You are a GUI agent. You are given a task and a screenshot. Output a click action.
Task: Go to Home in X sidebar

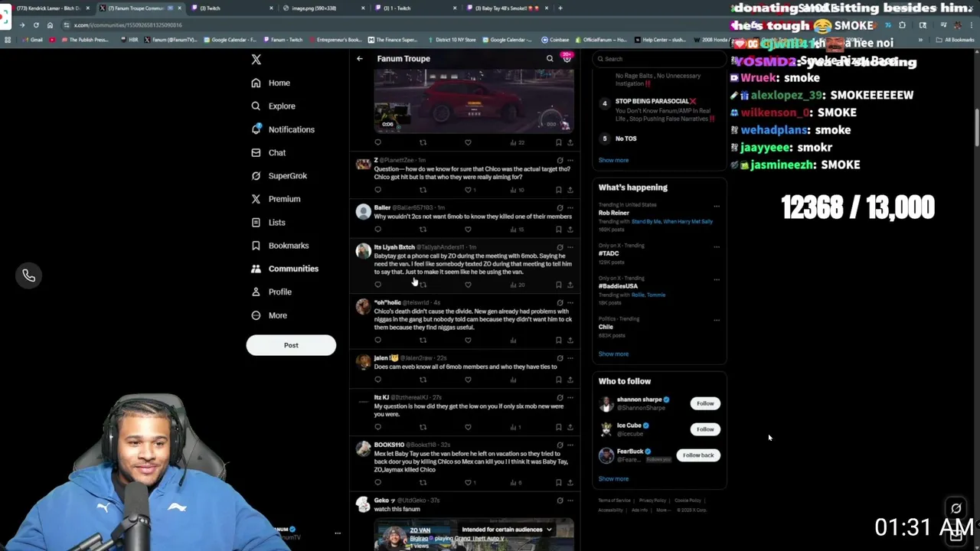coord(270,83)
